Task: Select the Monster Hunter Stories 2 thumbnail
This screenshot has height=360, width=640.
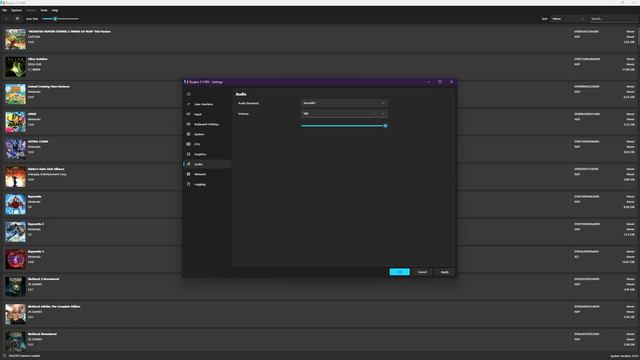Action: point(16,39)
